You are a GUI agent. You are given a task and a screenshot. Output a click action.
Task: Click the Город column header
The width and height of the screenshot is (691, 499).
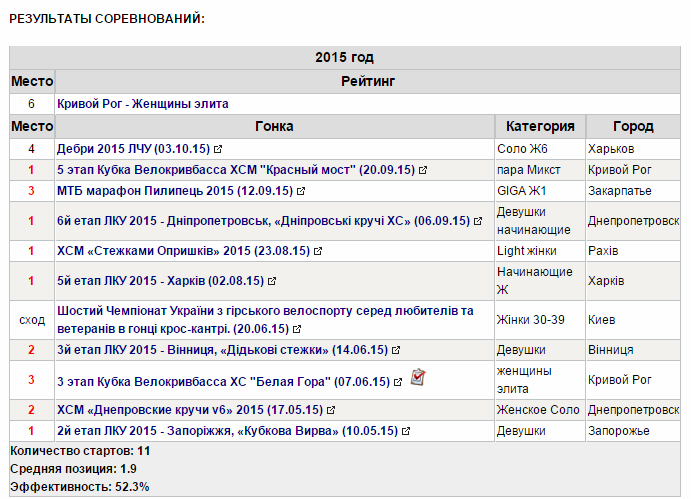pos(633,127)
